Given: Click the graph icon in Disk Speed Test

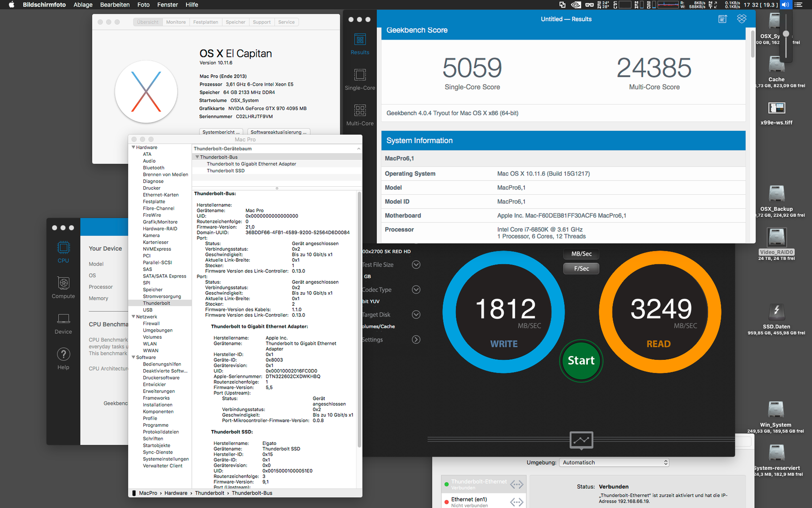Looking at the screenshot, I should [581, 440].
